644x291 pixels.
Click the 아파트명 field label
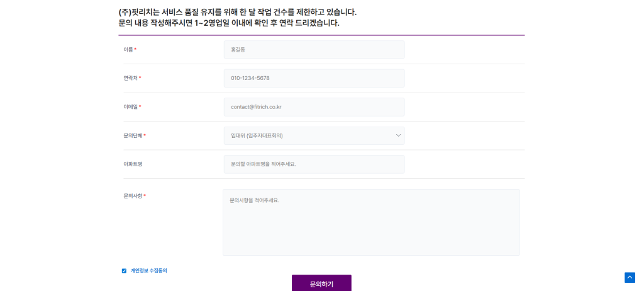[x=133, y=164]
